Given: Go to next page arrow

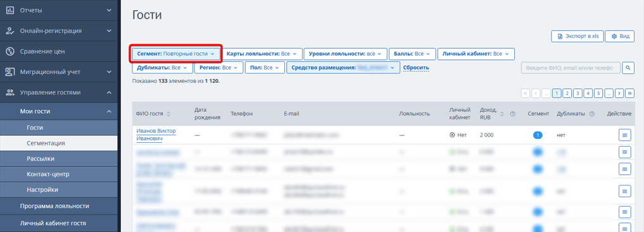Looking at the screenshot, I should pos(619,93).
